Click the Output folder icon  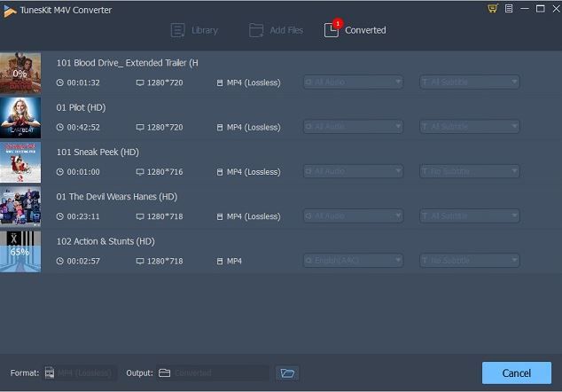[x=165, y=373]
